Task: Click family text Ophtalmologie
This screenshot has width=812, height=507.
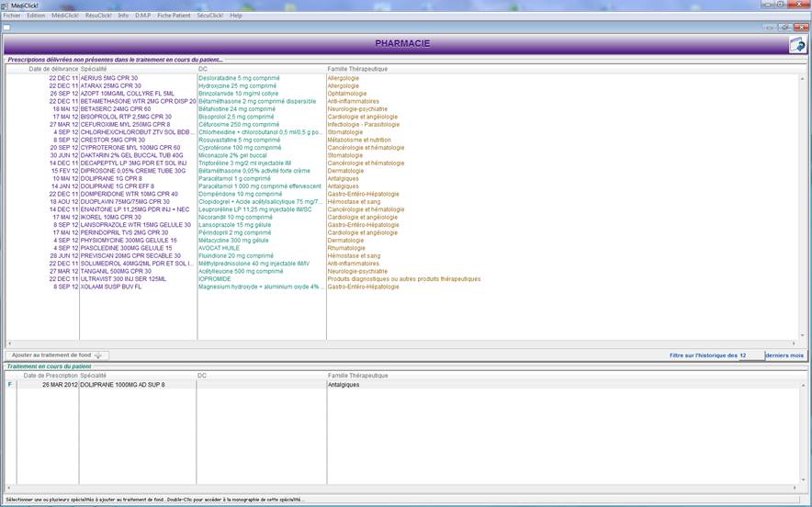Action: [347, 94]
